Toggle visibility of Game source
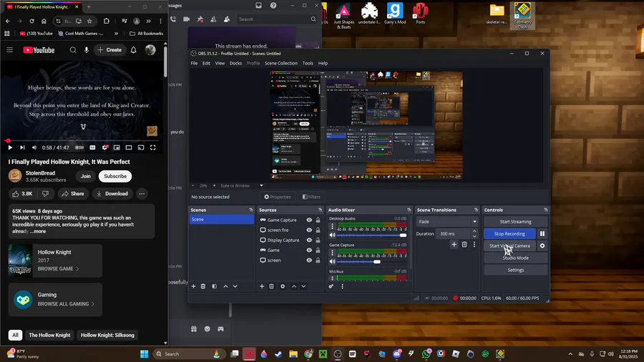This screenshot has width=644, height=362. coord(309,250)
